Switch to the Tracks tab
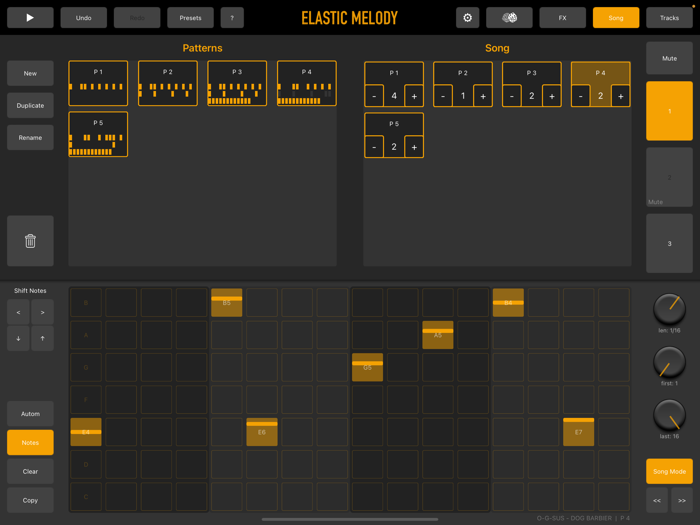 click(669, 18)
